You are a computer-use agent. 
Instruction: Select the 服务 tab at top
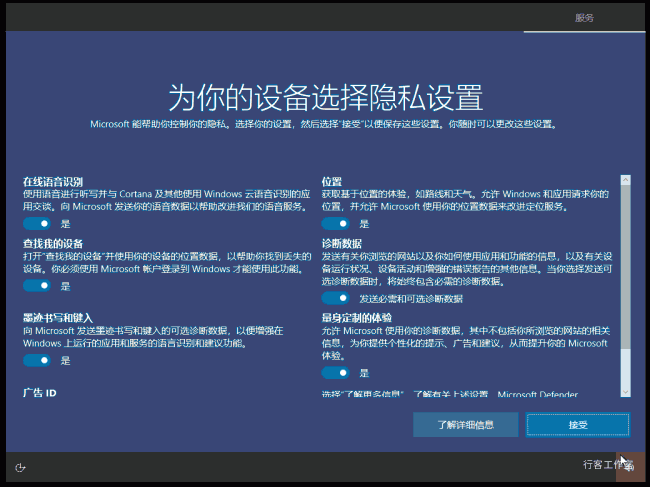[584, 18]
